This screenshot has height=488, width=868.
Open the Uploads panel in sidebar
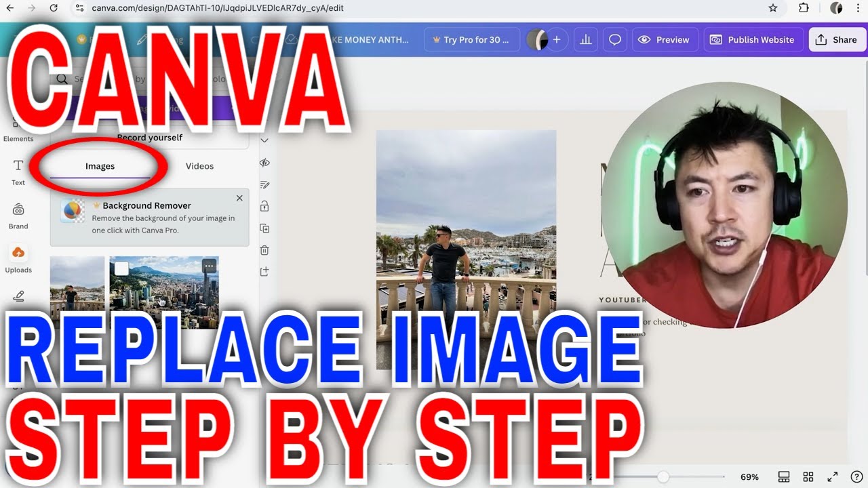pyautogui.click(x=18, y=260)
